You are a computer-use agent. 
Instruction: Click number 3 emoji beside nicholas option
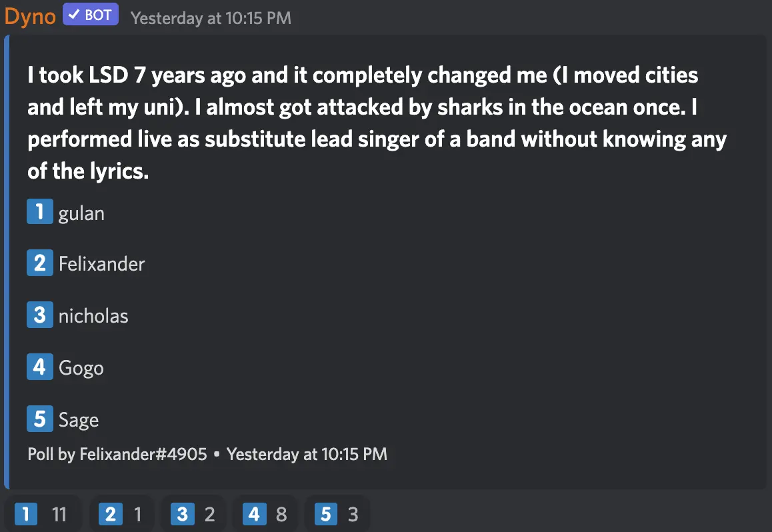click(39, 315)
